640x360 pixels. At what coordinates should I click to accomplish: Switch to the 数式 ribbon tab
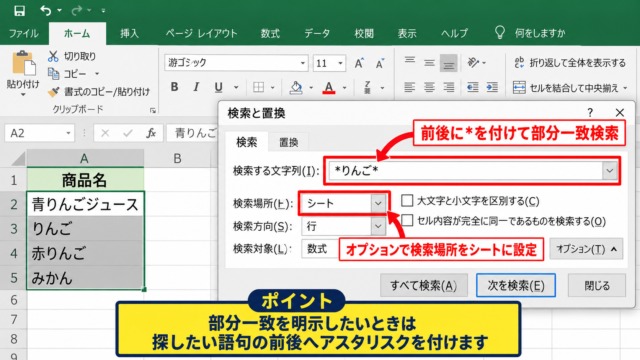[x=270, y=33]
